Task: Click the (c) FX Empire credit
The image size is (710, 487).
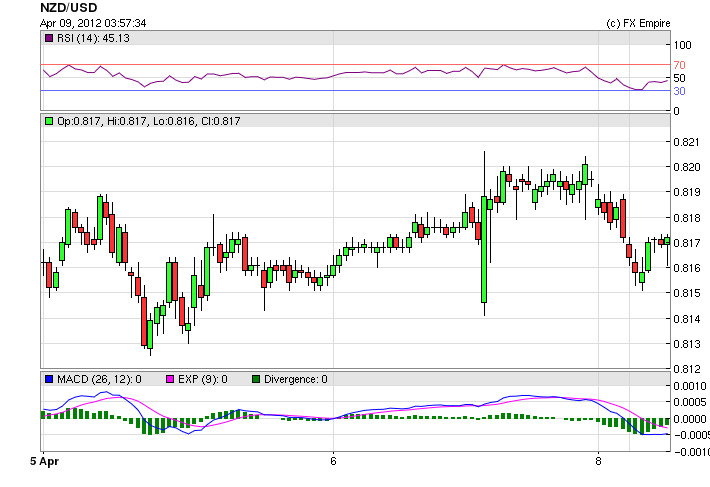Action: pyautogui.click(x=638, y=23)
